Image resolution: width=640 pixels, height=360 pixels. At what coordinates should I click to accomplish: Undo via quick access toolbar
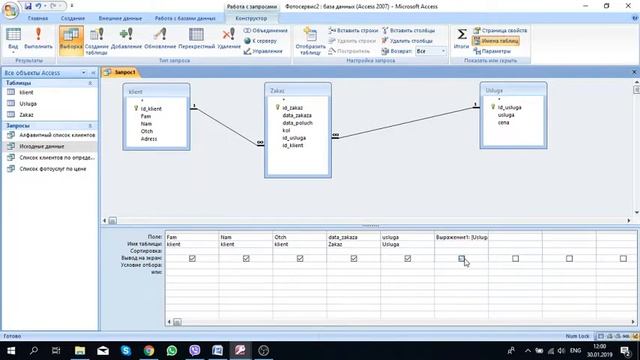pyautogui.click(x=38, y=6)
